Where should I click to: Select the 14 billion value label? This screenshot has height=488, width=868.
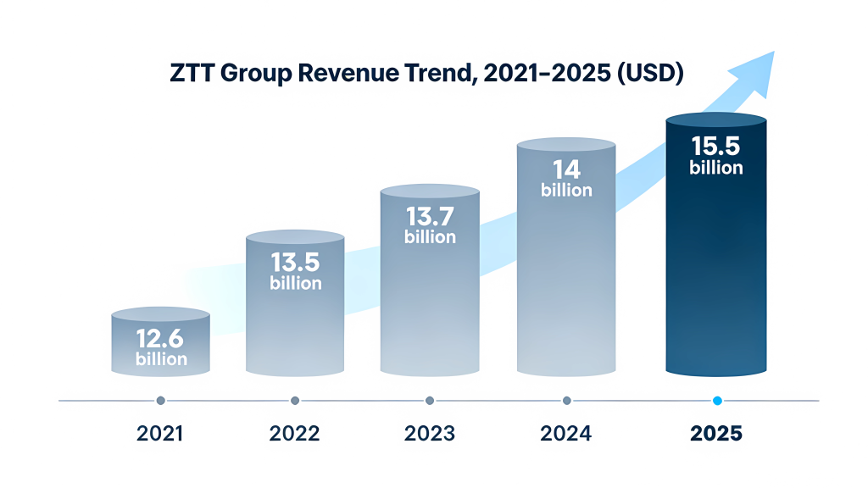(x=566, y=178)
